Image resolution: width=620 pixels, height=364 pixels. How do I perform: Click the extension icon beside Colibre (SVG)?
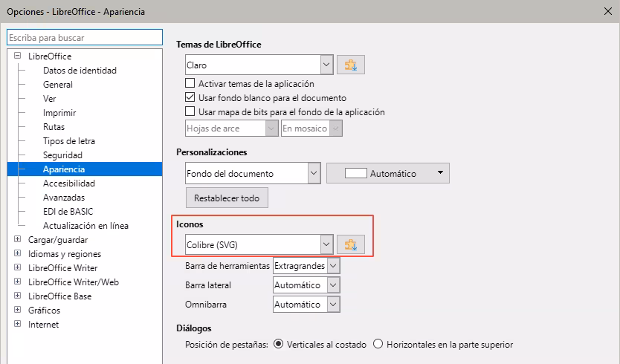tap(351, 244)
